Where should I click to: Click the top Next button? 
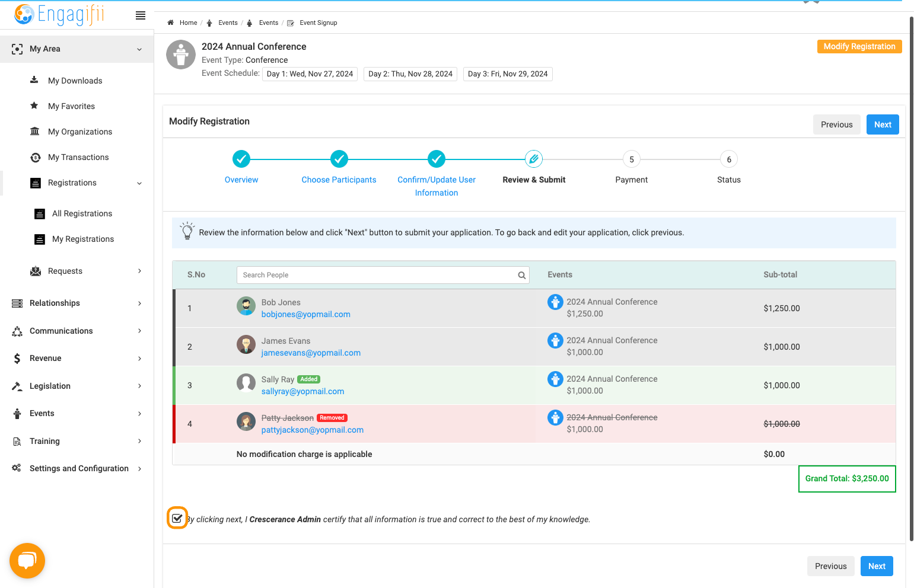pos(883,124)
